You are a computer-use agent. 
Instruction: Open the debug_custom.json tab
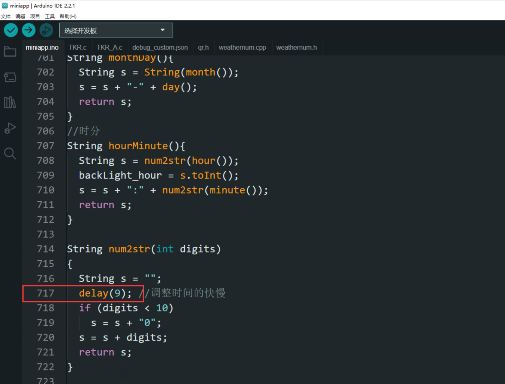coord(160,48)
